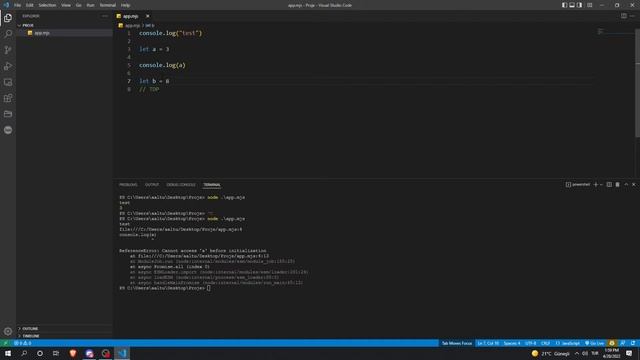The image size is (640, 360).
Task: Change the Spaces: 4 indentation setting
Action: point(512,343)
